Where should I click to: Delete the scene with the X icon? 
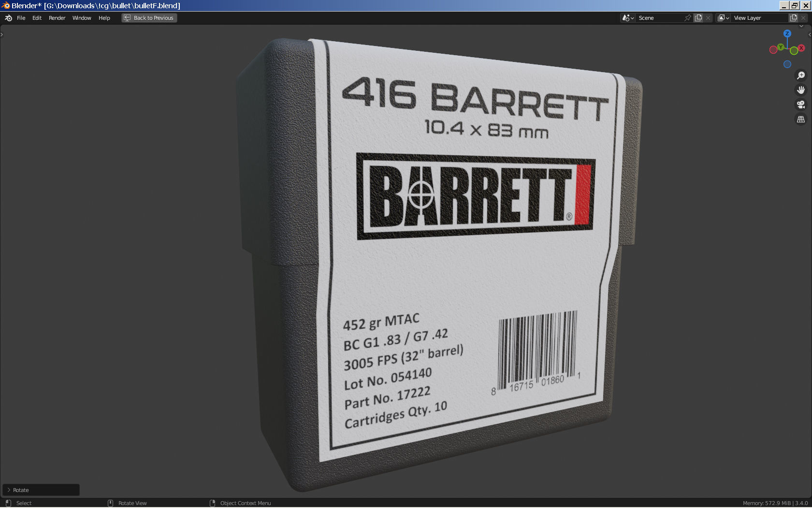pyautogui.click(x=708, y=18)
